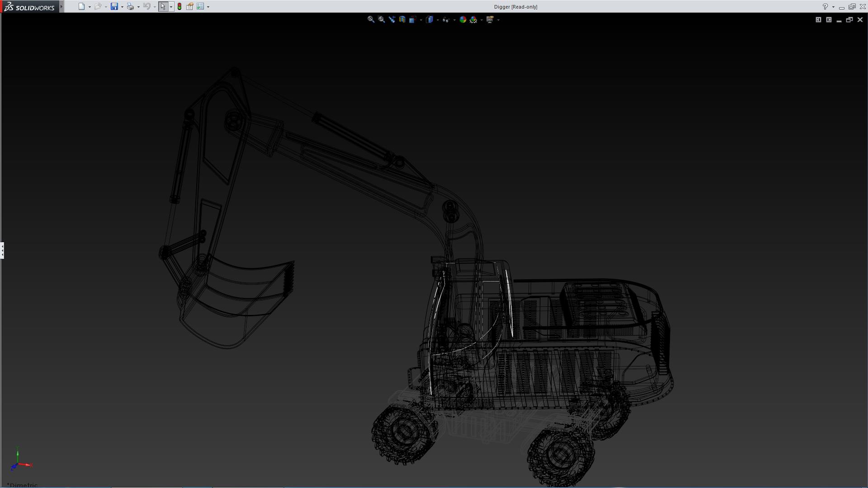The width and height of the screenshot is (868, 488).
Task: Toggle the Hide/Show Items glasses icon
Action: coord(446,19)
